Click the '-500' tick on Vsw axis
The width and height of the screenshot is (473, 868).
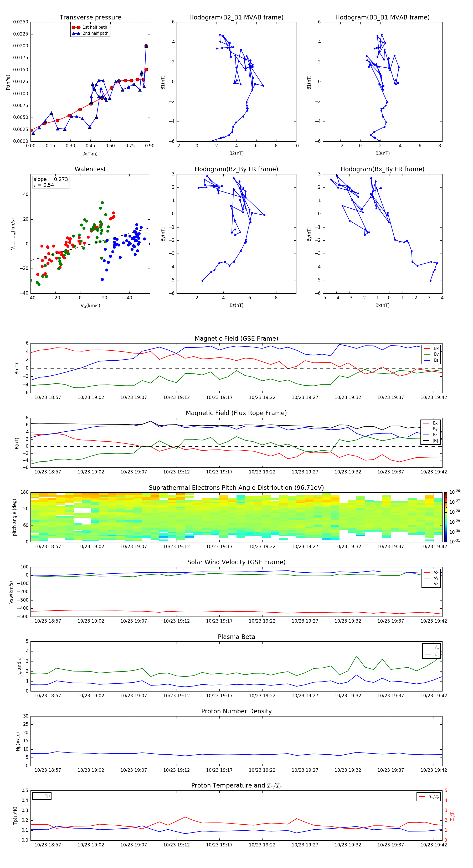pyautogui.click(x=23, y=617)
